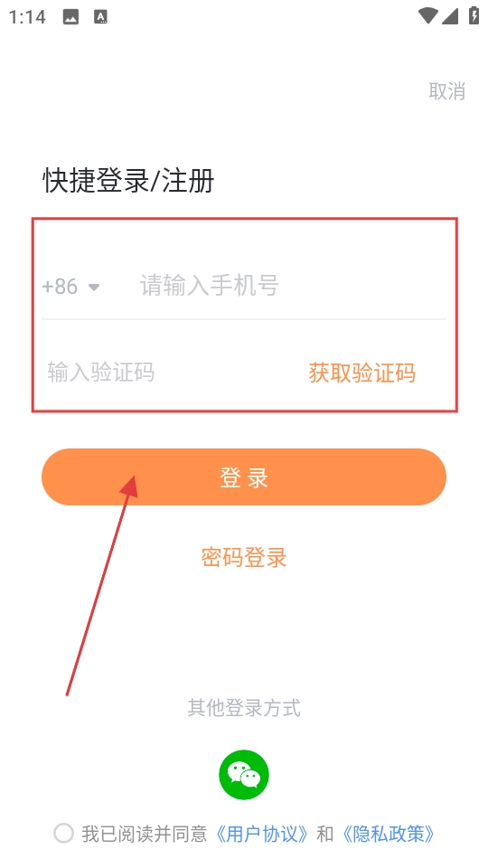Open the 《用户协议》 link
The image size is (488, 868).
(261, 834)
